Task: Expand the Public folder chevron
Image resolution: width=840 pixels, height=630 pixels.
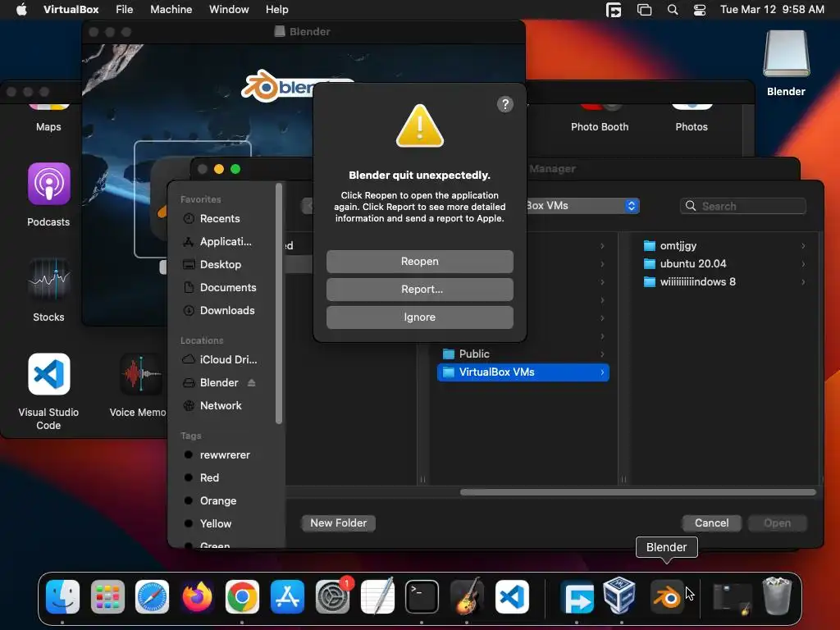Action: tap(602, 354)
